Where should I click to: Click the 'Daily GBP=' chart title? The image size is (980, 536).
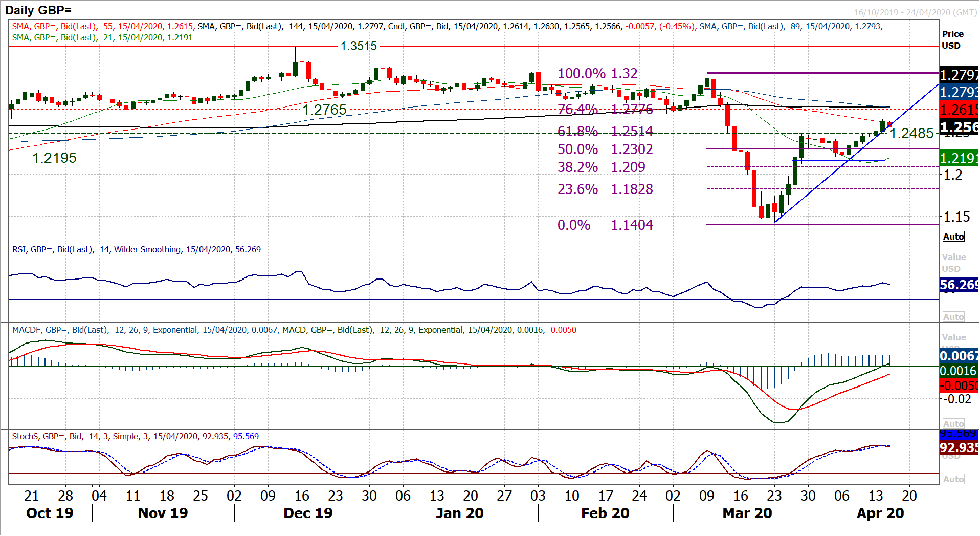[38, 10]
